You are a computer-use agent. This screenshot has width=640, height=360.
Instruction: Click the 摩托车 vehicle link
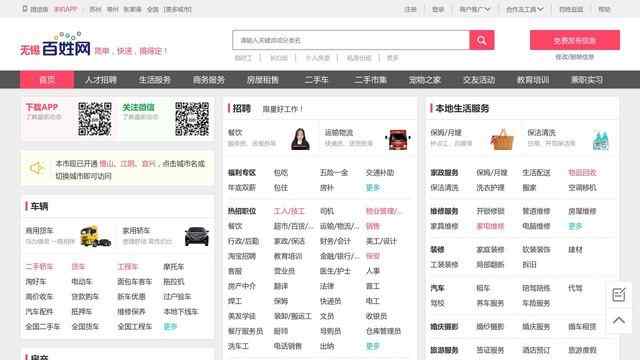[x=173, y=267]
